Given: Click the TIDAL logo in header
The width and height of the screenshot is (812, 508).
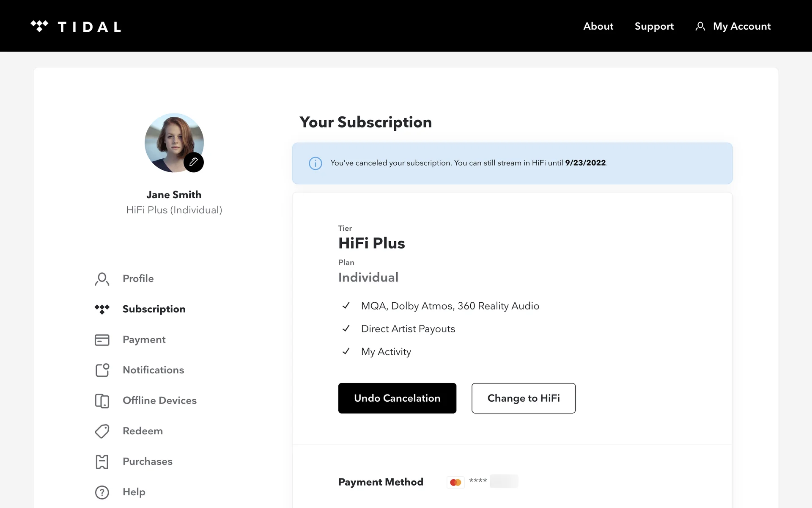Looking at the screenshot, I should coord(76,26).
